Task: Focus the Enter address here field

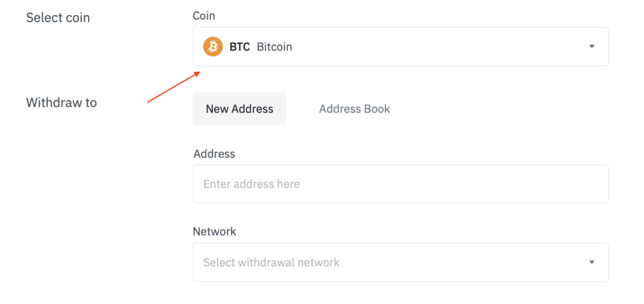Action: coord(401,184)
